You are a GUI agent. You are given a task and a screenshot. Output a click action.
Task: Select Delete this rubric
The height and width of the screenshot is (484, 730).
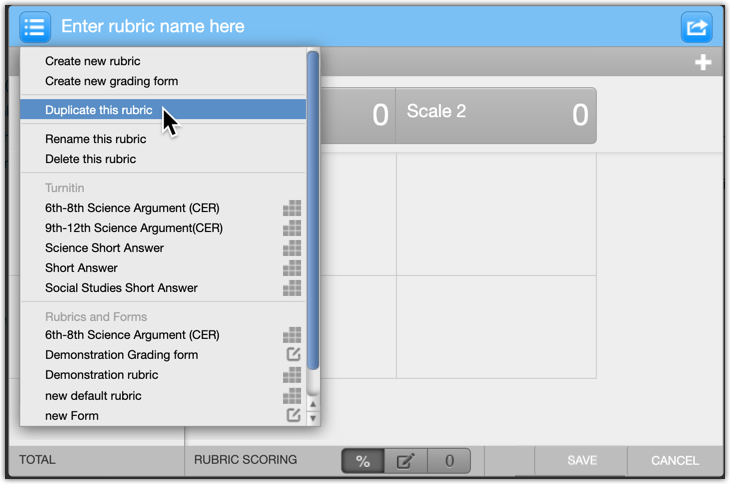pos(90,159)
